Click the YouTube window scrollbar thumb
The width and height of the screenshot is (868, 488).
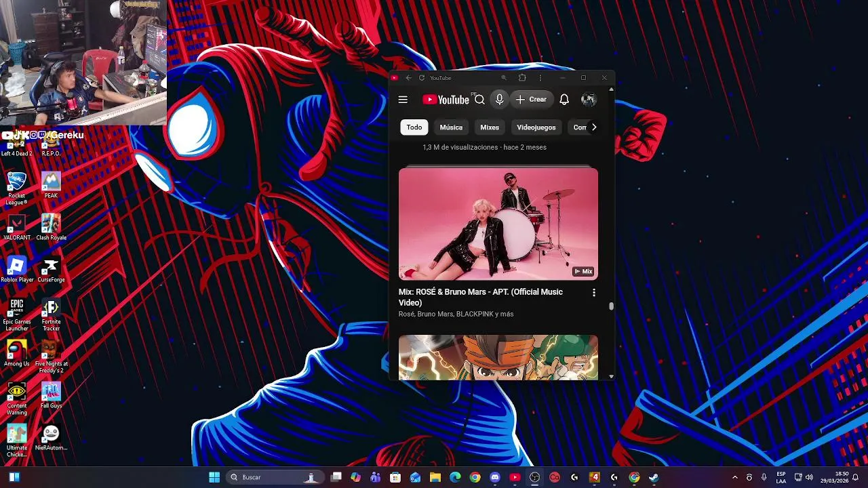[611, 306]
